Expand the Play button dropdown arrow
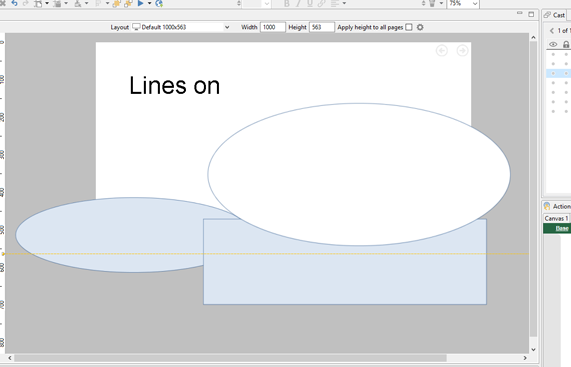The height and width of the screenshot is (367, 571). coord(149,4)
